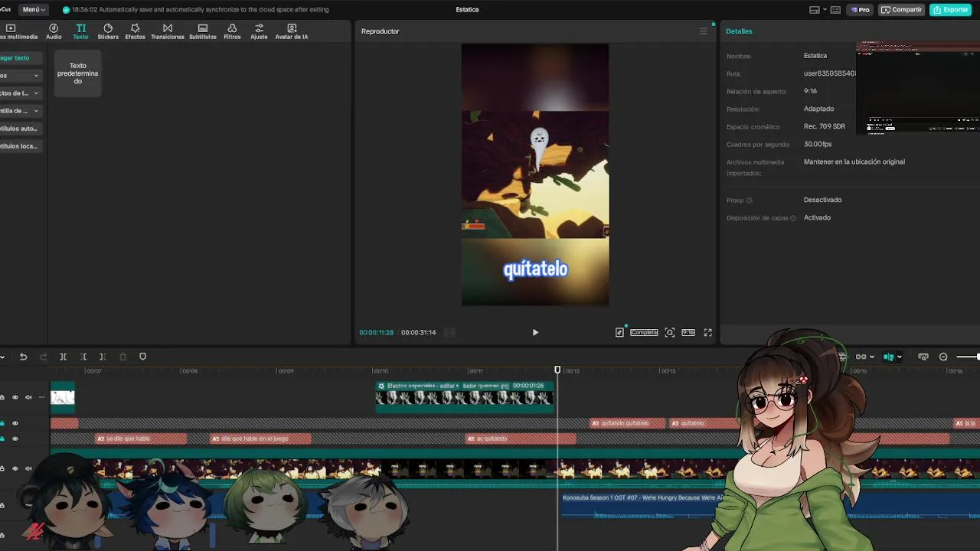Image resolution: width=980 pixels, height=551 pixels.
Task: Unlock the teal-locked quitatelo text track
Action: (x=2, y=423)
